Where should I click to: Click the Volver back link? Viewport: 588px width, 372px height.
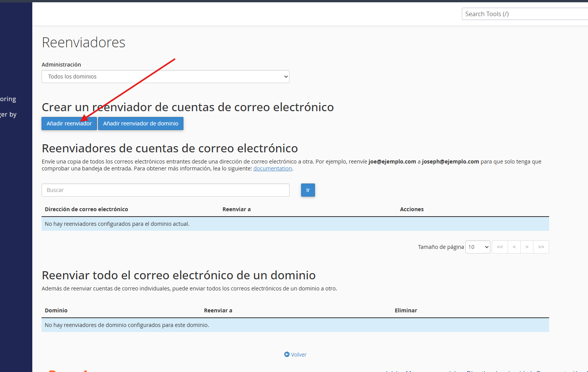[x=295, y=355]
